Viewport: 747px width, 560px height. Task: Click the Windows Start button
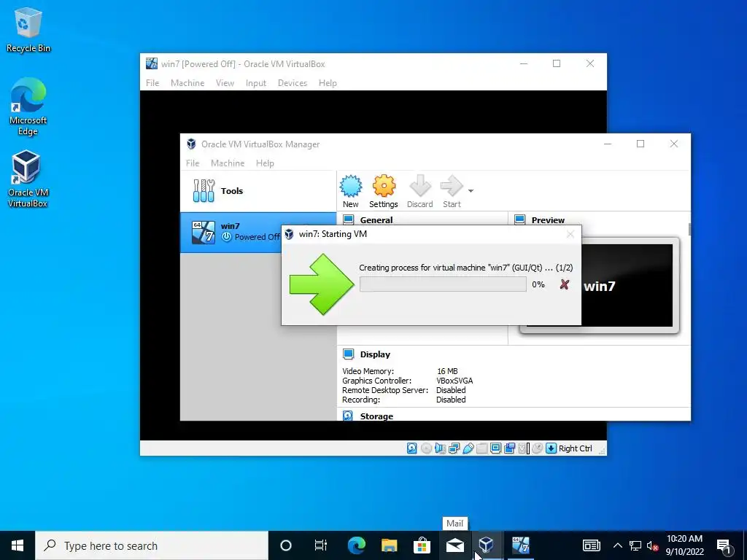[x=18, y=545]
